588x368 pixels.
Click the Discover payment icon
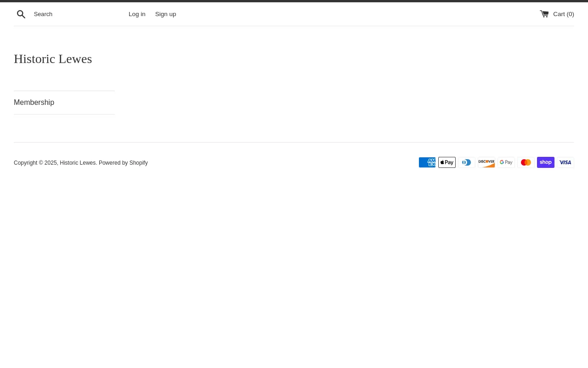[x=486, y=162]
